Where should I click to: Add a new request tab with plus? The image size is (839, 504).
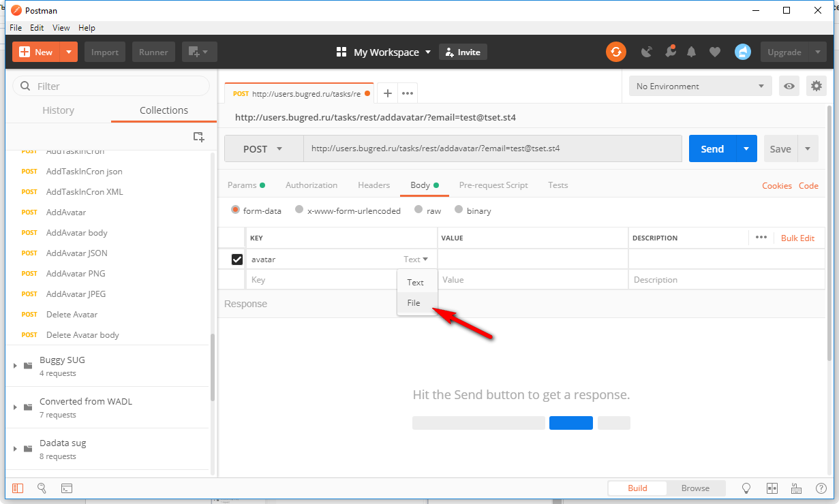(387, 93)
